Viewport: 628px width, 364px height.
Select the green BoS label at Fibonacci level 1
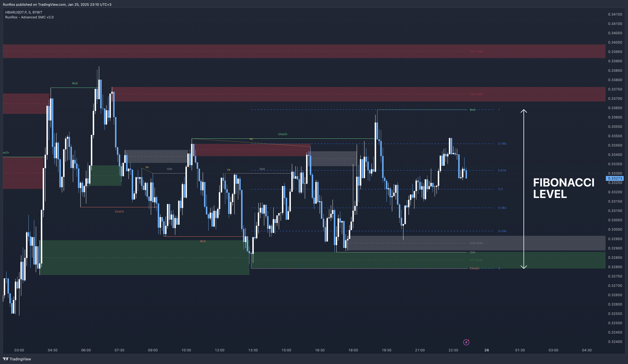tap(472, 110)
